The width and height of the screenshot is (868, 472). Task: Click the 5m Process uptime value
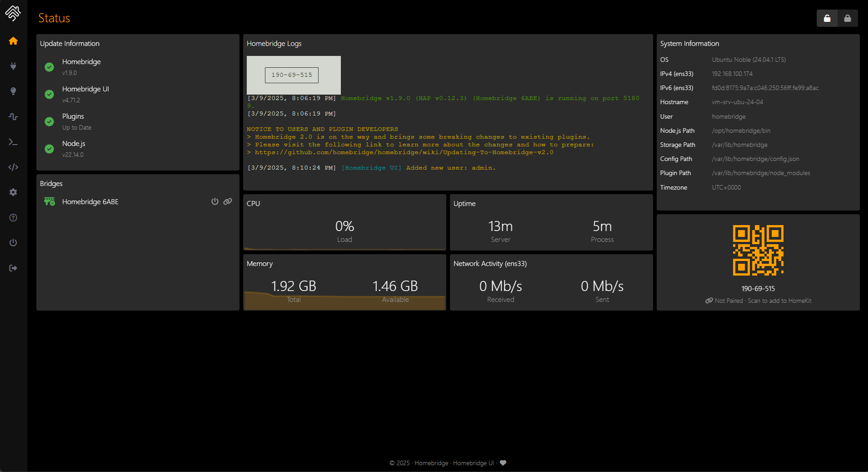coord(602,226)
